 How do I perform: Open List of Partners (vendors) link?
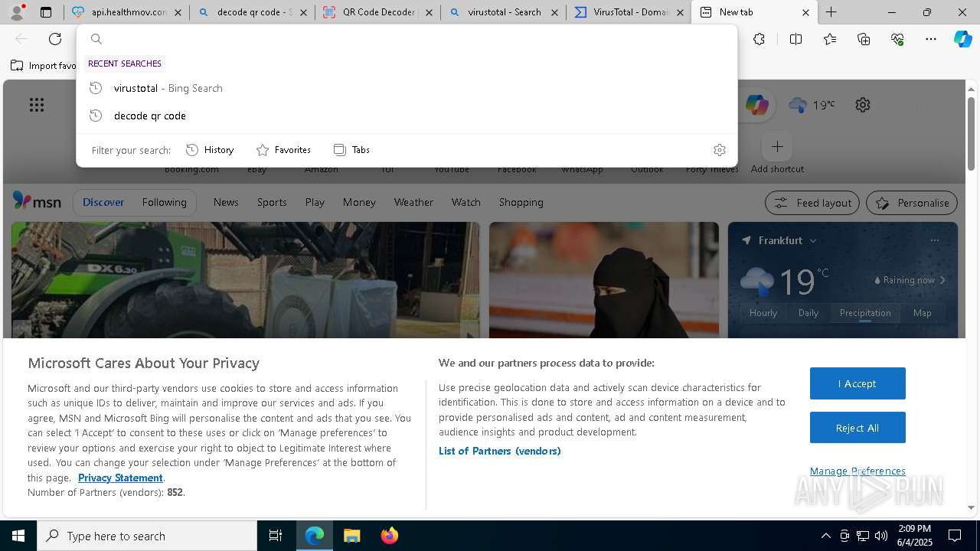tap(500, 451)
